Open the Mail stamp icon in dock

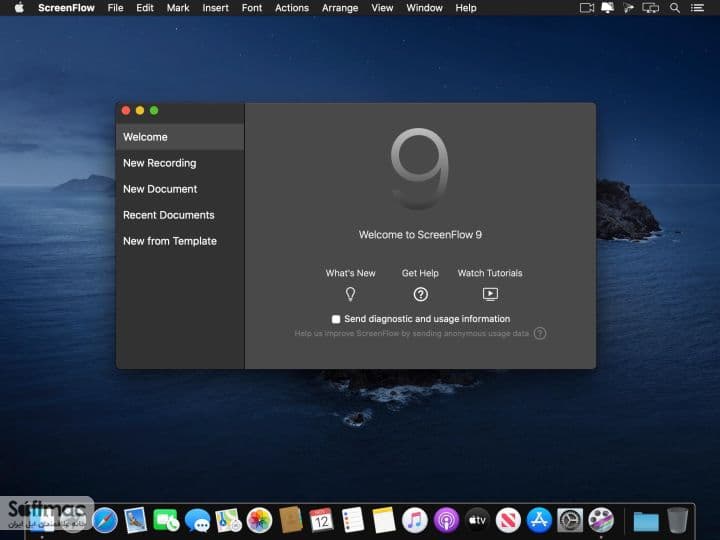[135, 521]
